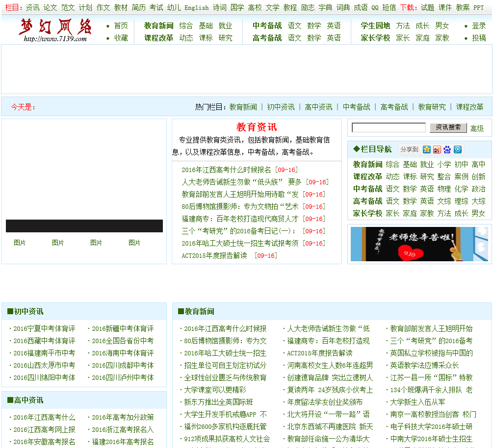Open article 2016山西太原市中考
The image size is (493, 448).
[x=44, y=366]
